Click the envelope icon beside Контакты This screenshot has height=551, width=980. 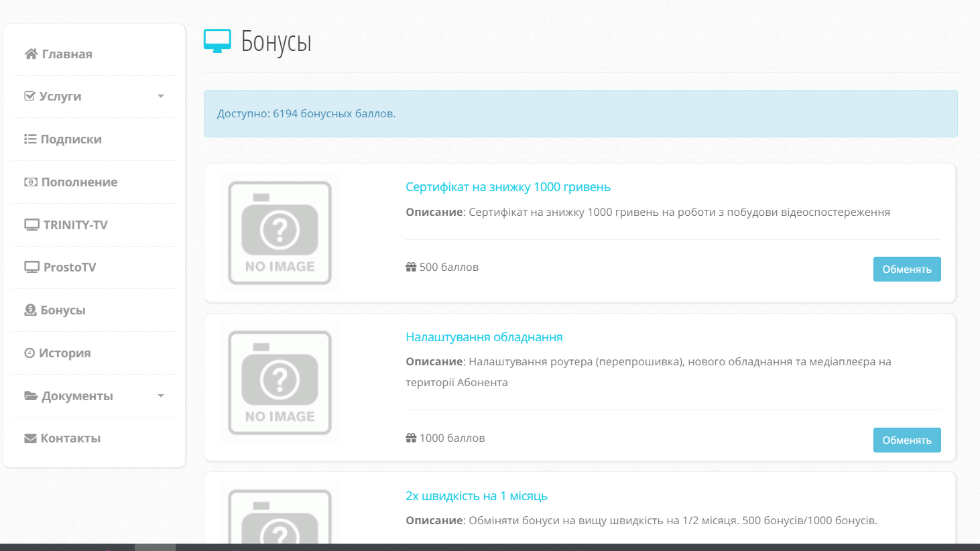[x=30, y=438]
